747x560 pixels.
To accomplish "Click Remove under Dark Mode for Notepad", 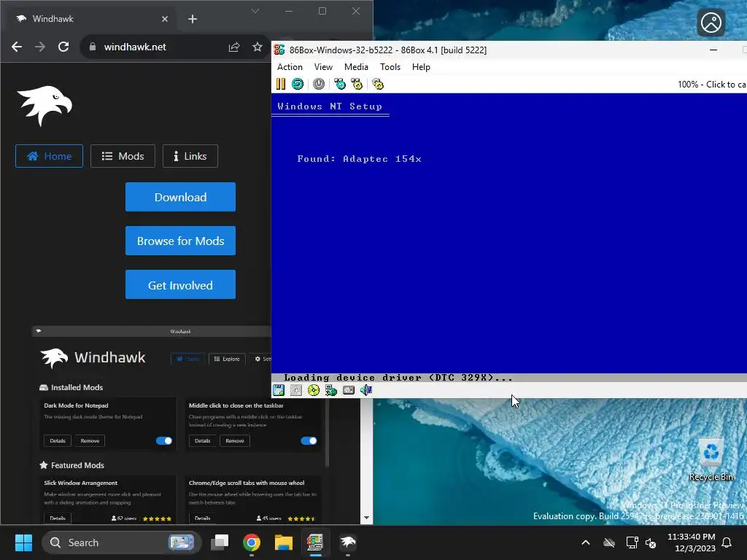I will click(x=90, y=441).
